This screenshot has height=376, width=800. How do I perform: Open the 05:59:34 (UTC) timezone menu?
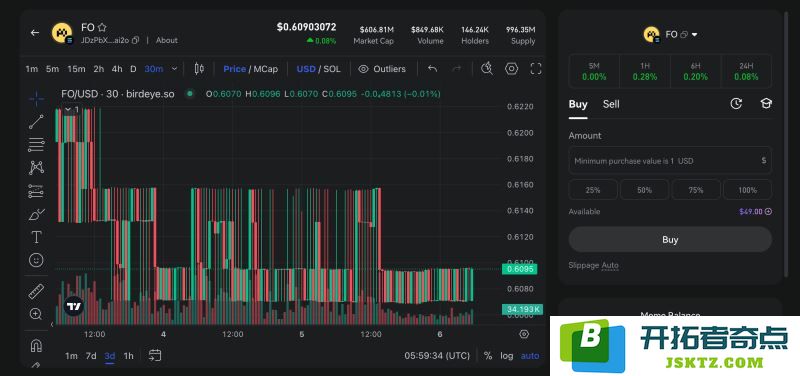coord(437,356)
